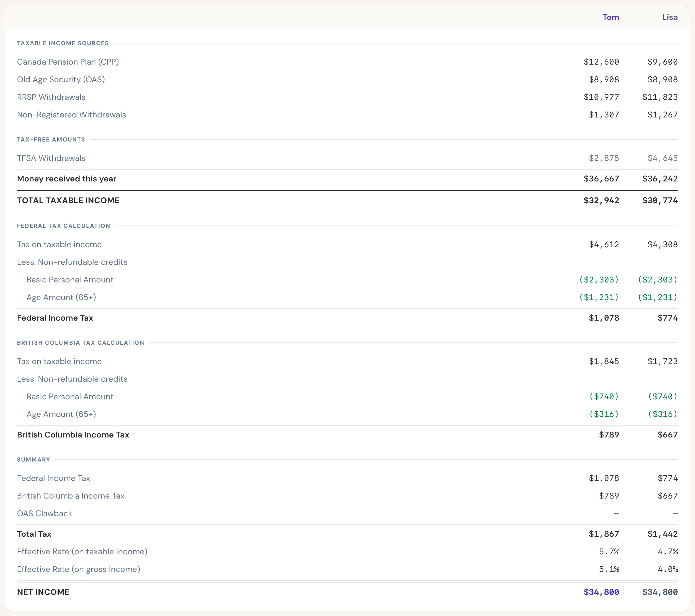This screenshot has height=616, width=695.
Task: Click the Federal Income Tax bold row label
Action: tap(55, 318)
